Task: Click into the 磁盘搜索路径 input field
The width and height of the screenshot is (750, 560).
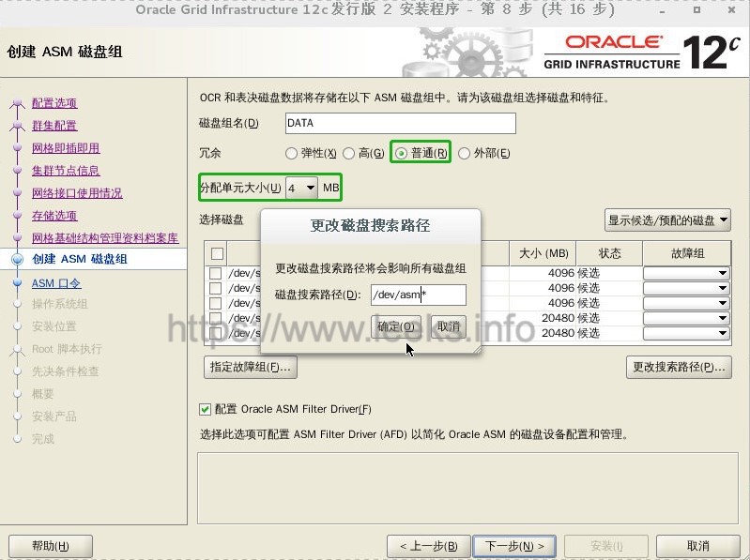Action: [x=419, y=295]
